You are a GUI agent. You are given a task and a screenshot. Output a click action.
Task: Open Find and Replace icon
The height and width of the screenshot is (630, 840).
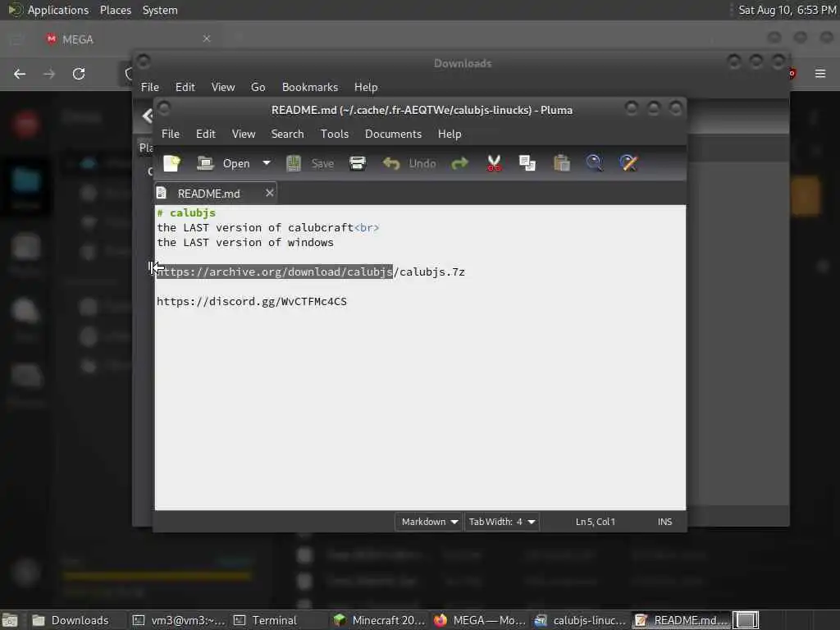[628, 163]
